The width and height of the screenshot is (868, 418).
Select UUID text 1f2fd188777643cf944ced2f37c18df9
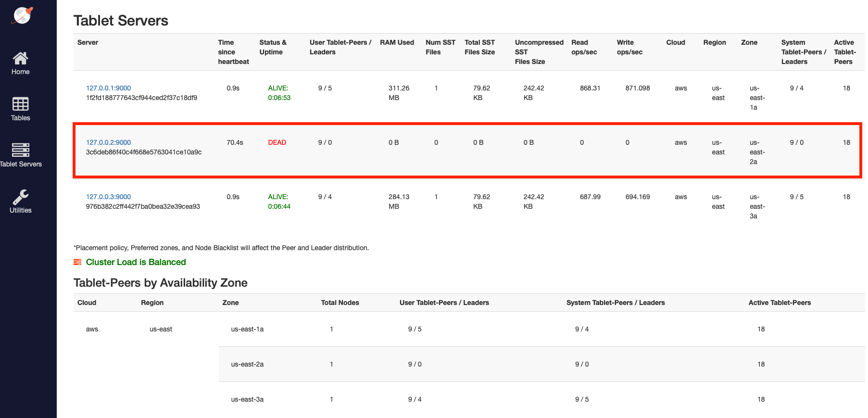141,98
